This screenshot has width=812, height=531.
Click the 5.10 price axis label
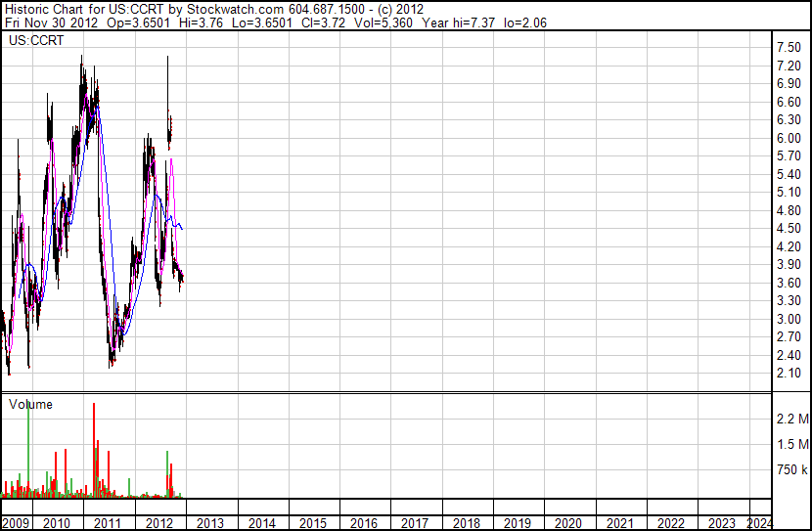coord(789,192)
